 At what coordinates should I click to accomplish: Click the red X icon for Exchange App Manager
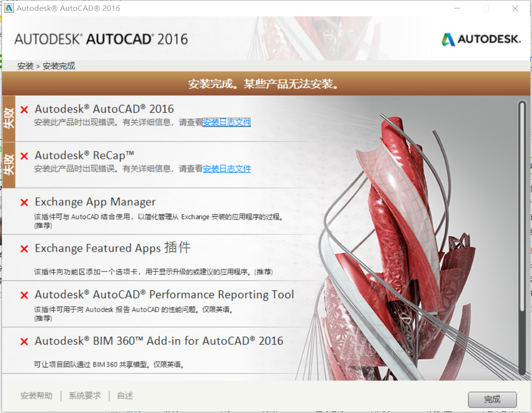coord(23,202)
